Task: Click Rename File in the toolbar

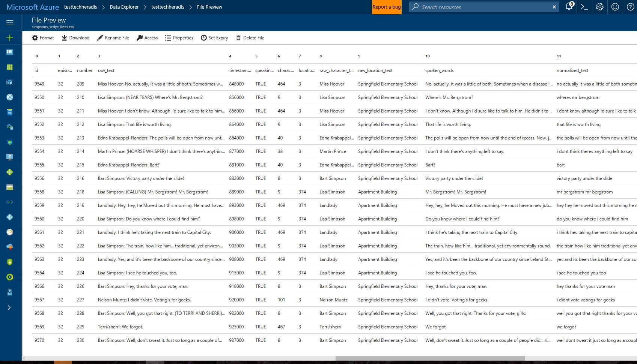Action: coord(113,37)
